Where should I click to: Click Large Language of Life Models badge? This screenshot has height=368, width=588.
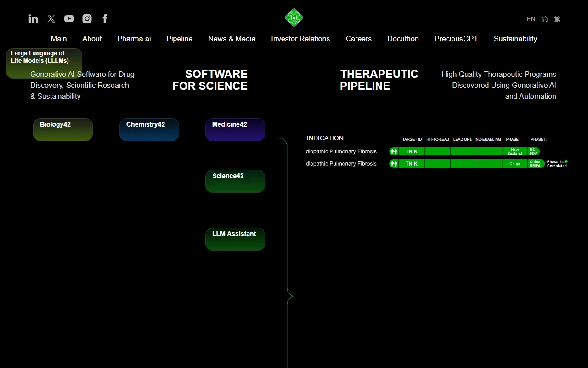(x=44, y=63)
